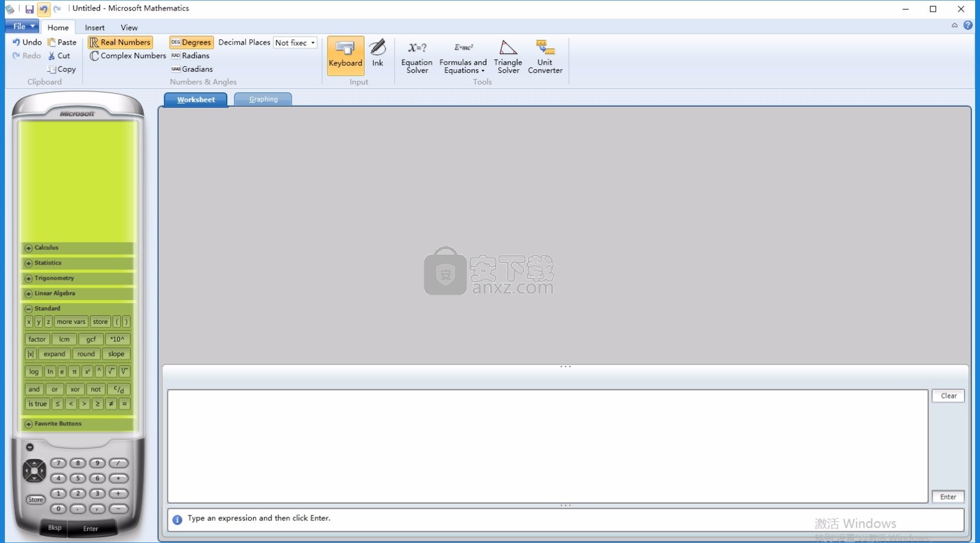Select Keyboard input mode
980x543 pixels.
point(345,56)
